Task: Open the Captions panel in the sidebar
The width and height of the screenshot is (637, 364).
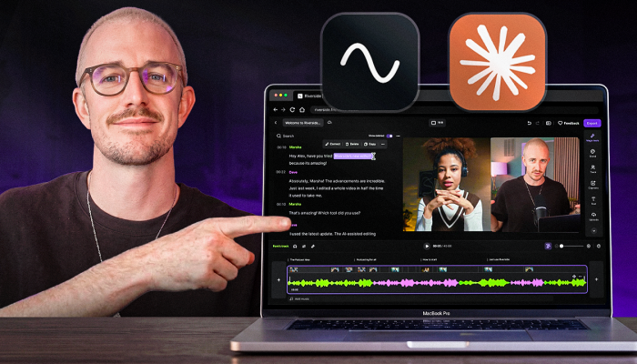Action: point(593,185)
